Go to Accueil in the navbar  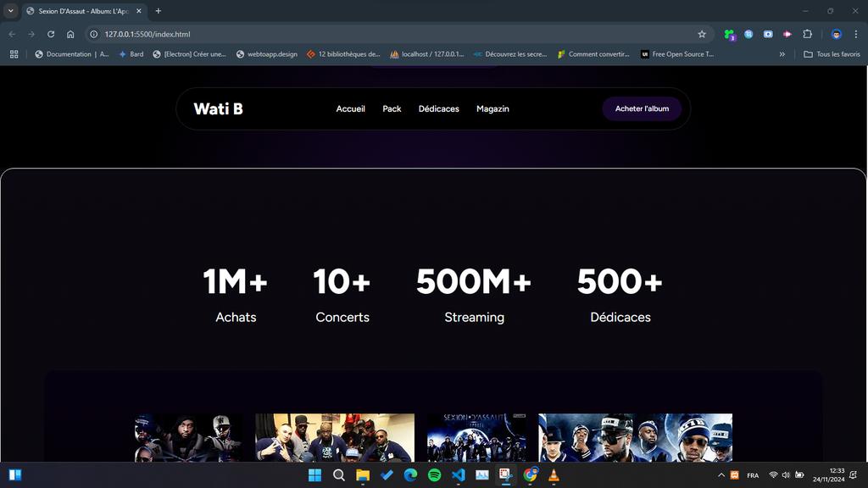(350, 109)
